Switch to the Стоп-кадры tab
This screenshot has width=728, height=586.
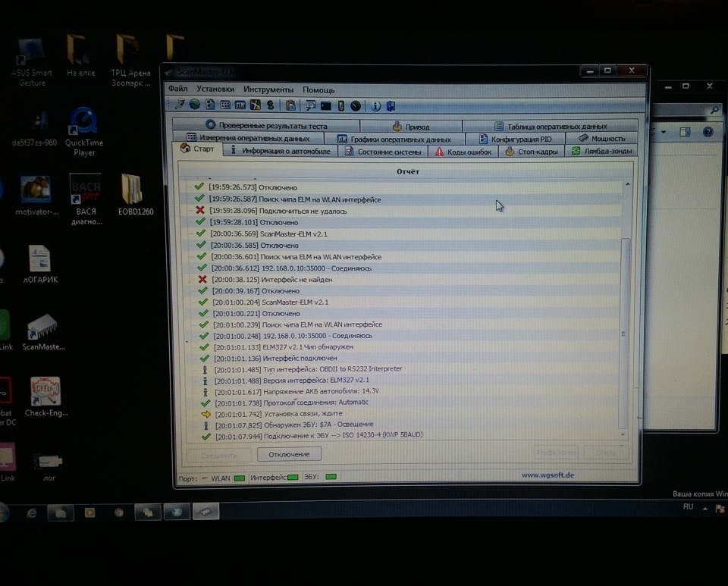(x=532, y=152)
